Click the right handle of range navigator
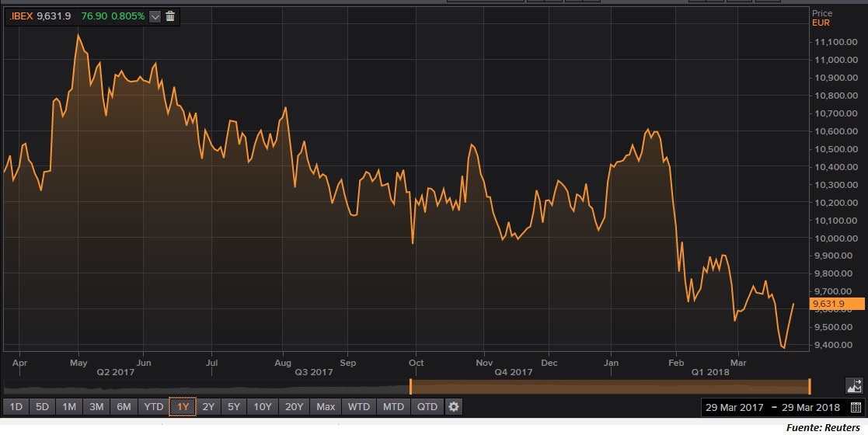This screenshot has width=868, height=435. [809, 386]
